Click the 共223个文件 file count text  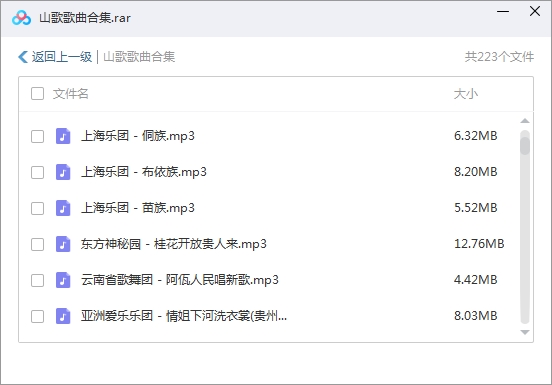pyautogui.click(x=499, y=57)
